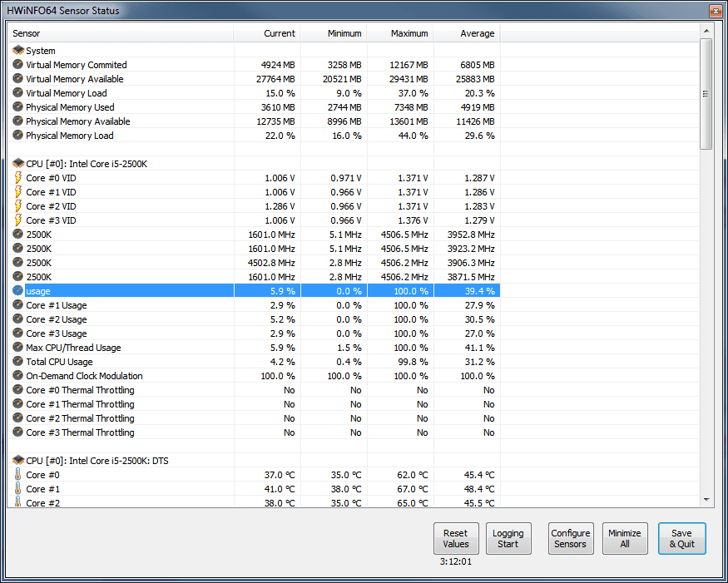Click the Core #0 Thermal Throttling gauge icon
This screenshot has width=728, height=583.
point(17,389)
